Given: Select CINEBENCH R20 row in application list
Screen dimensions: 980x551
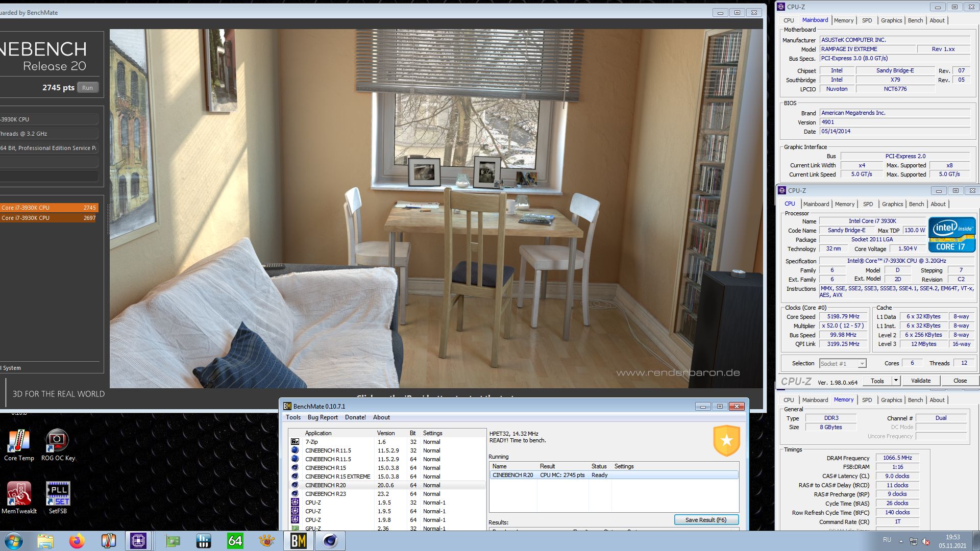Looking at the screenshot, I should click(387, 485).
